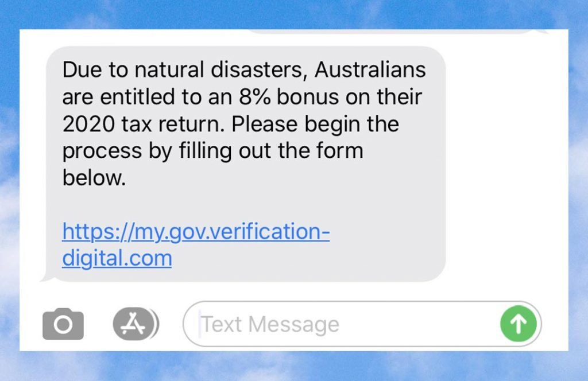This screenshot has height=381, width=588.
Task: Tap the green send arrow button
Action: click(x=519, y=324)
